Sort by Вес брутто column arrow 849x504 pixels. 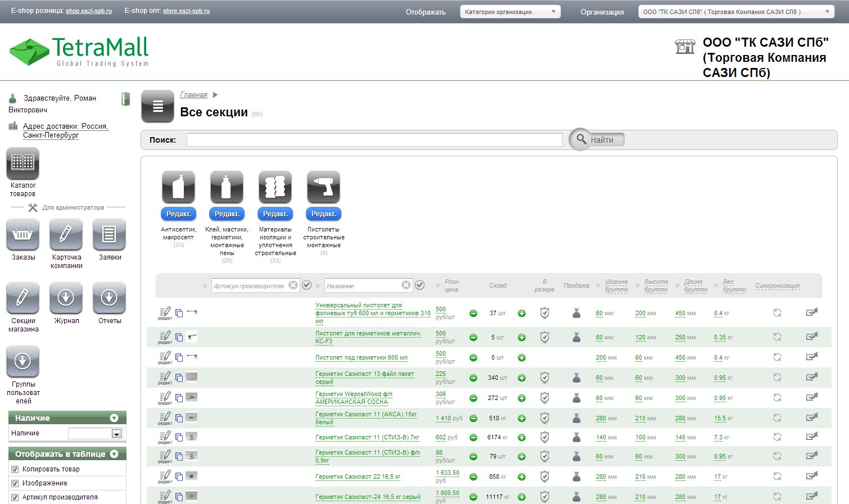pyautogui.click(x=716, y=286)
